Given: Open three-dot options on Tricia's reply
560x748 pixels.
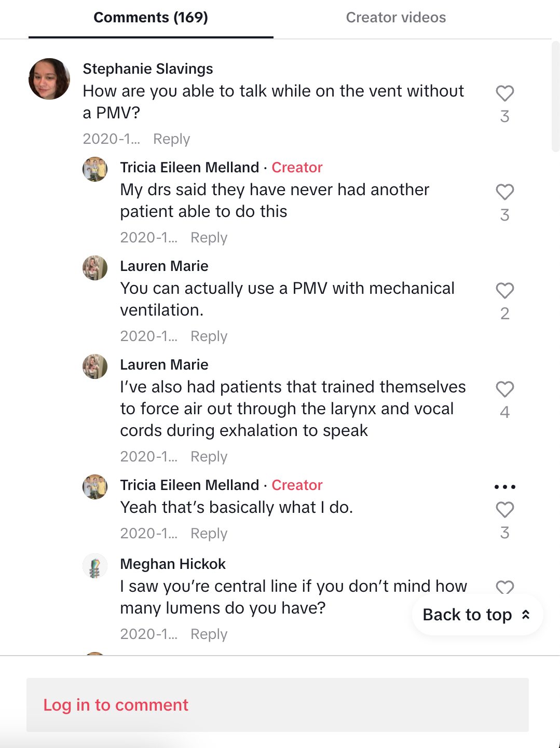Looking at the screenshot, I should (504, 487).
